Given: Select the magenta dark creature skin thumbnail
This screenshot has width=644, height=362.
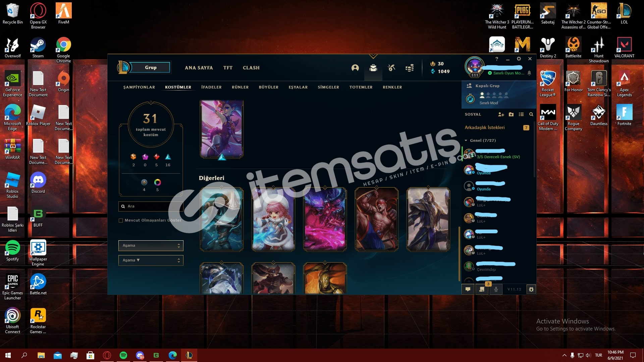Looking at the screenshot, I should 325,220.
